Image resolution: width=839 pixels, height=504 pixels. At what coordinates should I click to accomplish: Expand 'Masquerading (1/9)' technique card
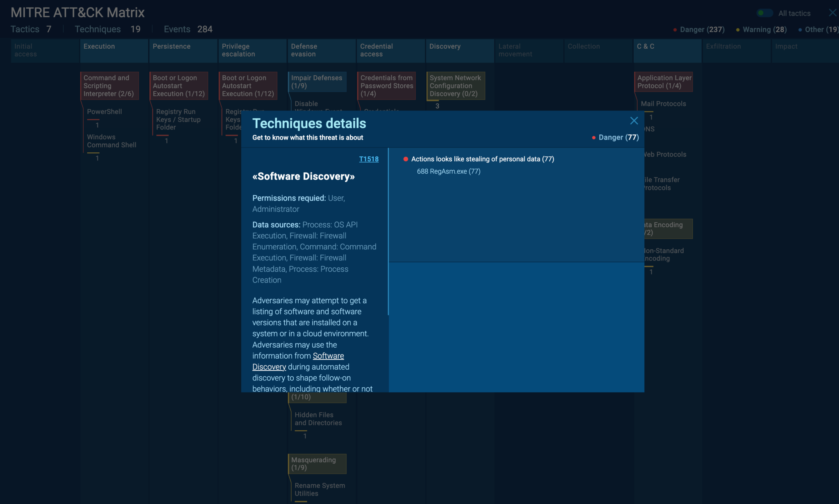[317, 463]
